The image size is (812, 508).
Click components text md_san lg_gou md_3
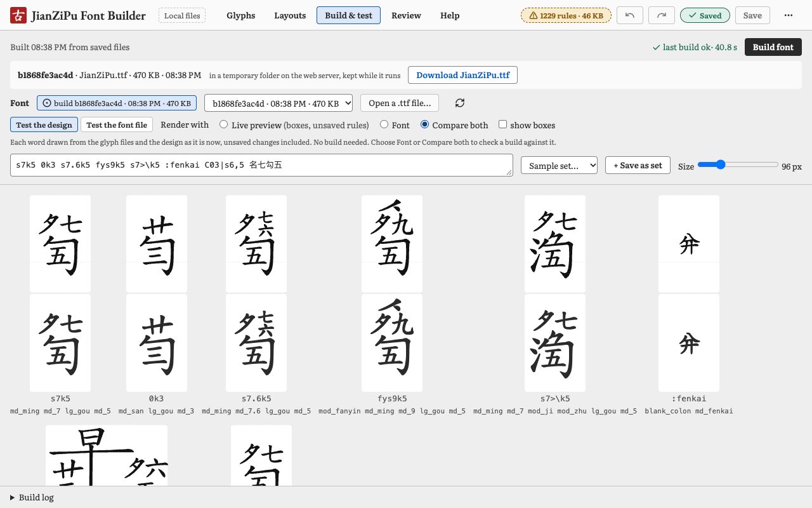(157, 411)
